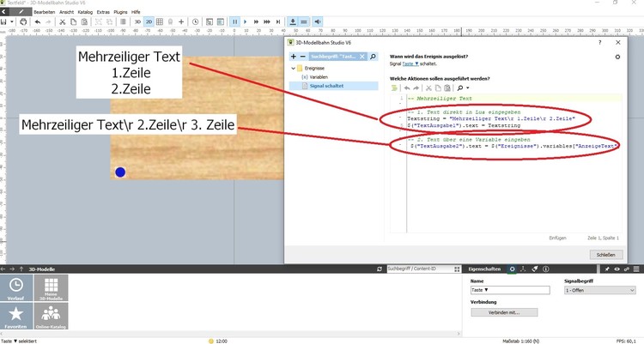Click the catalog grid view icon
This screenshot has height=344, width=644.
(x=457, y=269)
